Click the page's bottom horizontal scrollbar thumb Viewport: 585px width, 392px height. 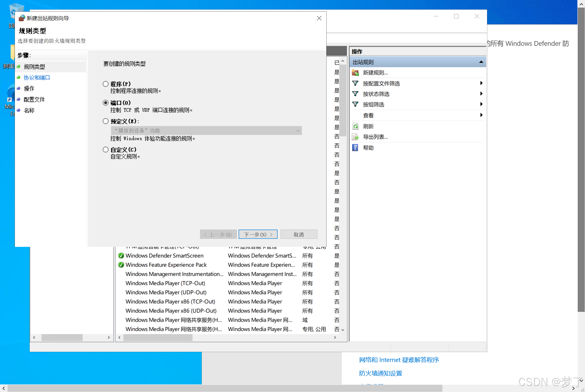pos(225,388)
